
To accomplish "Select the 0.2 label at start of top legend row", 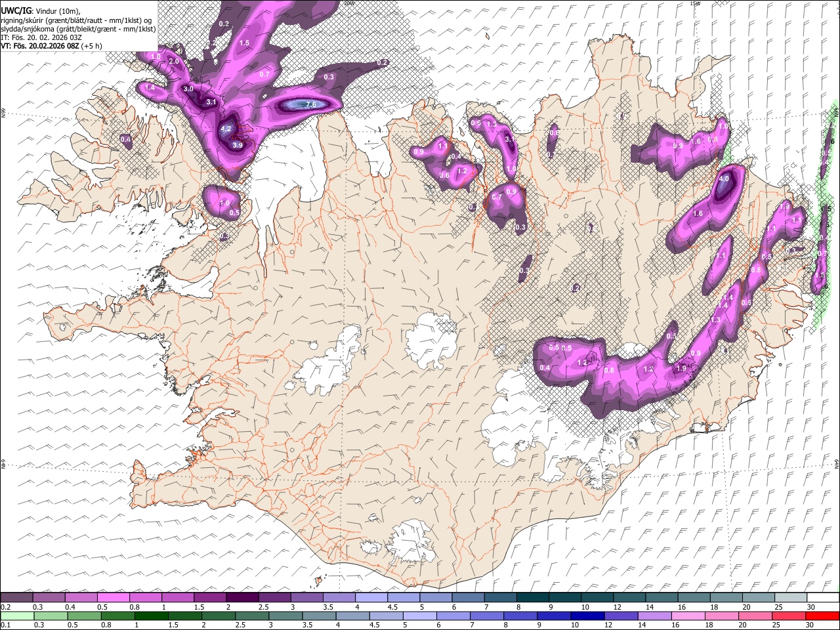I will pos(5,607).
